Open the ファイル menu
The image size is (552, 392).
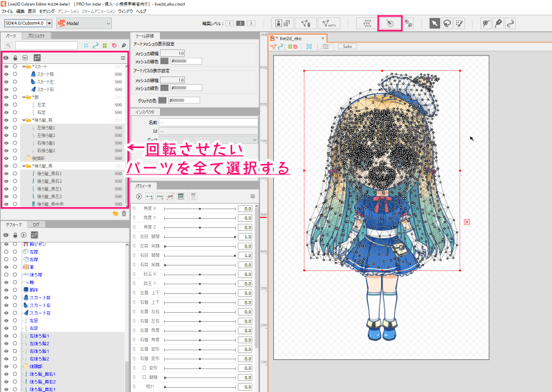tap(7, 11)
